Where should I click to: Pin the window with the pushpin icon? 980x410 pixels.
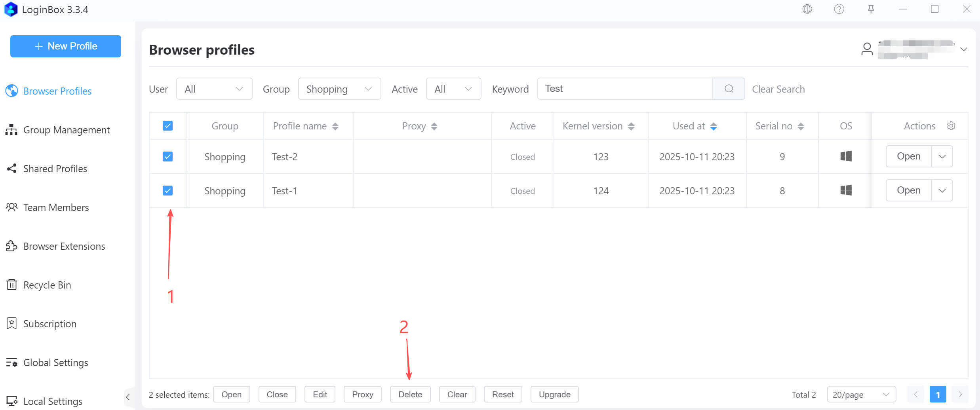pos(871,9)
